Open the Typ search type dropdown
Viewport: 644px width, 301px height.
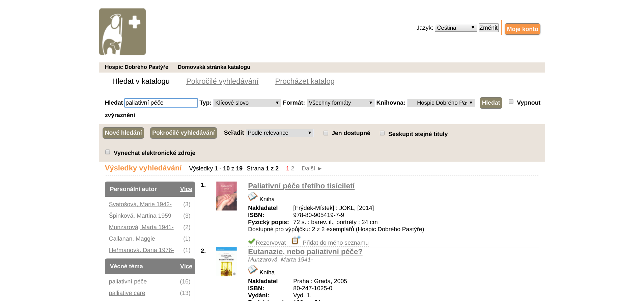coord(247,103)
